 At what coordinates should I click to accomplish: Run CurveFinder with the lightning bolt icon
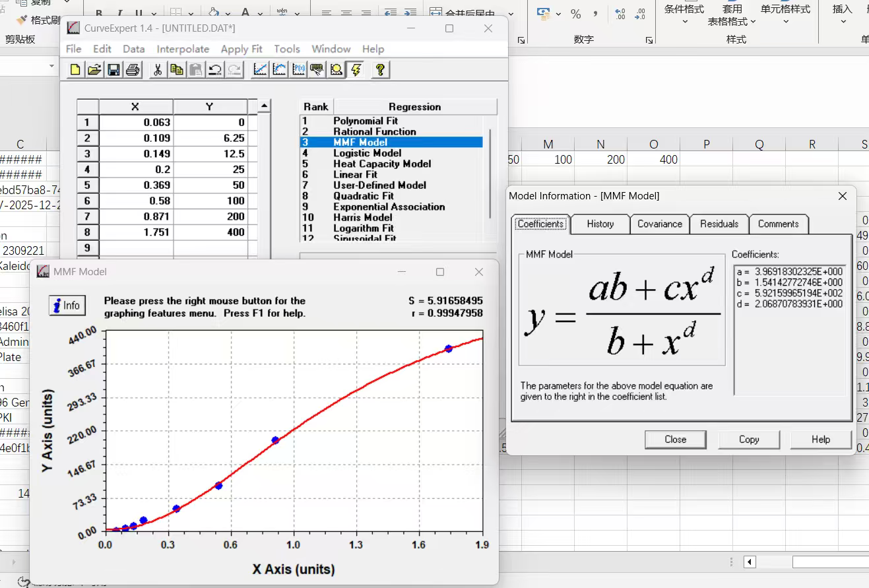pyautogui.click(x=356, y=70)
